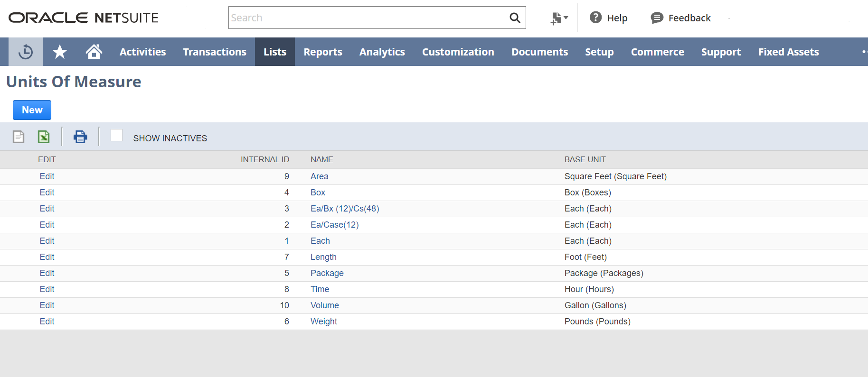The height and width of the screenshot is (377, 868).
Task: Export the list as CSV icon
Action: [19, 137]
